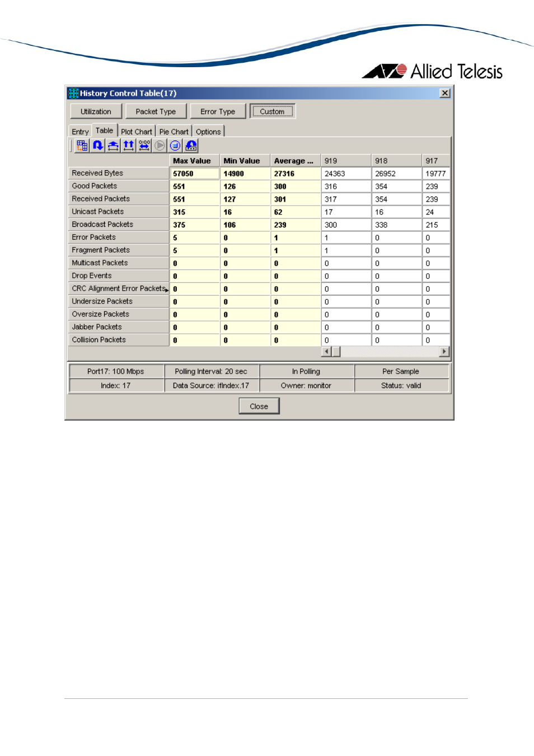This screenshot has height=756, width=534.
Task: Click the Polling Interval: 20 sec field
Action: point(211,371)
